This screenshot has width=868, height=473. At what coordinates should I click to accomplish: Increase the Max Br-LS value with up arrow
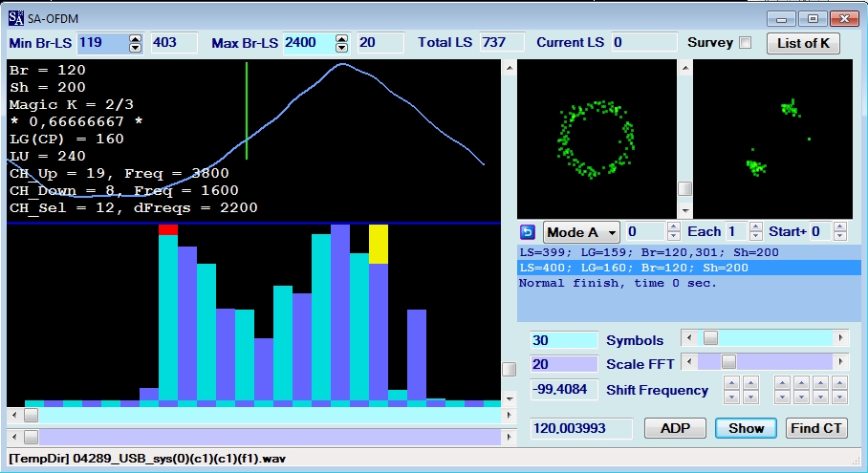tap(341, 39)
